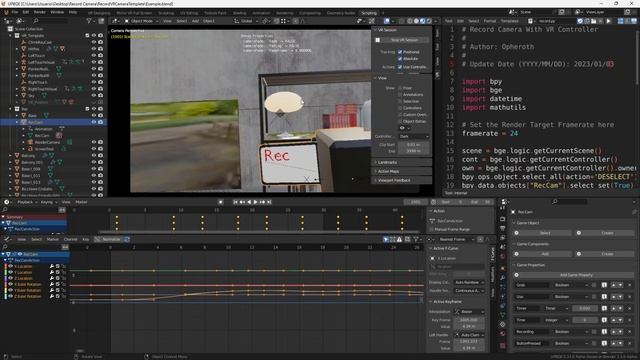
Task: Open the Interpolation Bezier dropdown
Action: [x=469, y=312]
